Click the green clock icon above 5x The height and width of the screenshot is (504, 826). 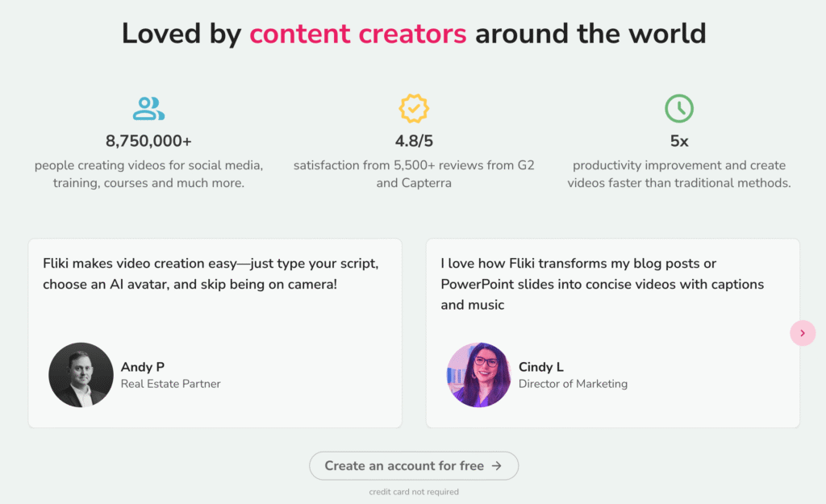click(x=679, y=109)
